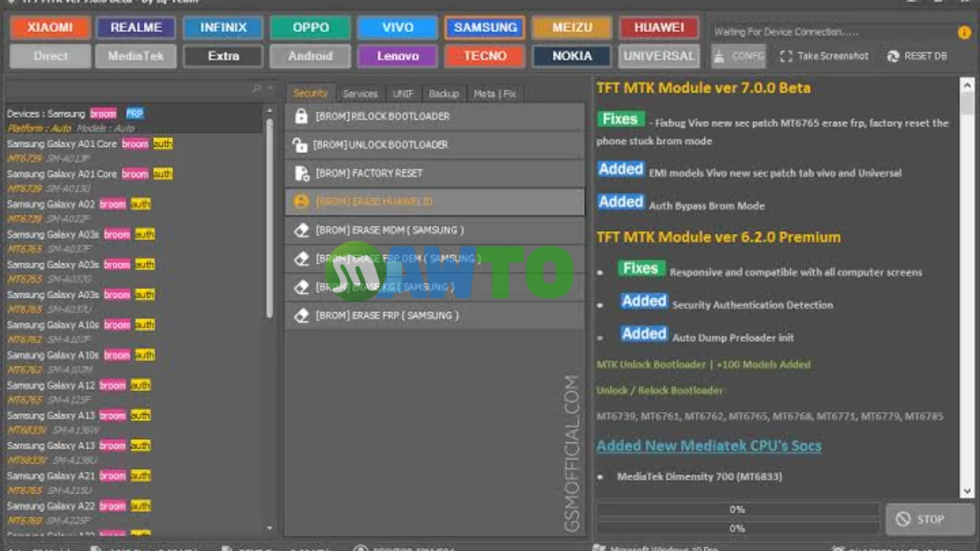Switch to the Security tab
Image resolution: width=980 pixels, height=551 pixels.
[x=310, y=93]
